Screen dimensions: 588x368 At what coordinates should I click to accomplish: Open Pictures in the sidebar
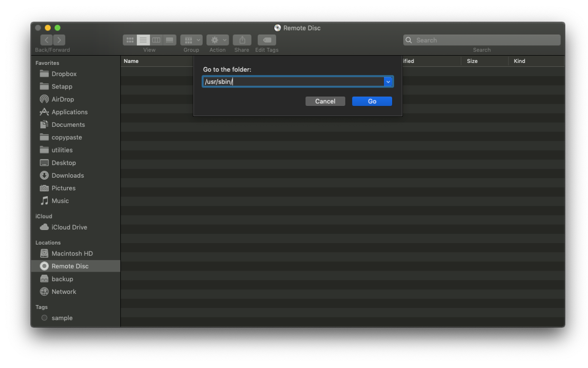point(75,188)
